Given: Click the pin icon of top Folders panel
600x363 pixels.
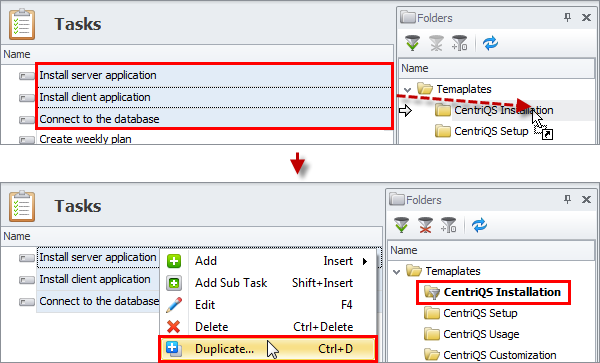Looking at the screenshot, I should 567,17.
